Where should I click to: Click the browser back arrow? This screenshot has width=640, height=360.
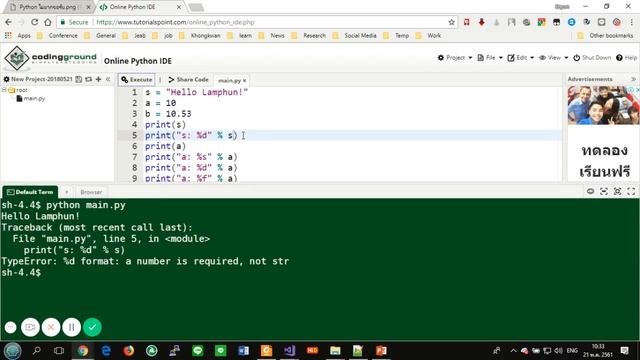point(9,22)
